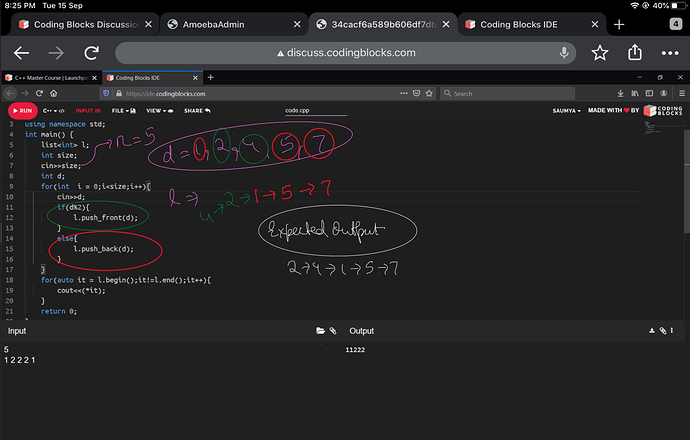Viewport: 690px width, 440px height.
Task: Click the line 15 code l.push_back(d);
Action: pos(103,249)
